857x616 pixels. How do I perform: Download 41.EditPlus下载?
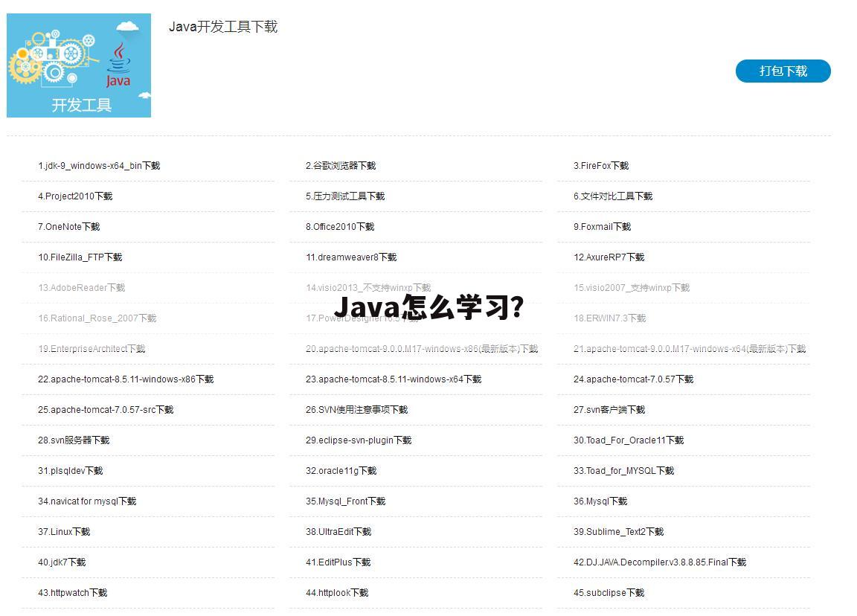coord(338,562)
